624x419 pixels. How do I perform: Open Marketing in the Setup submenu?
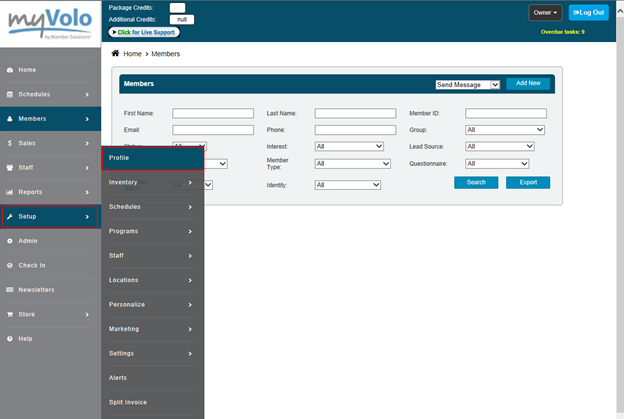click(152, 329)
